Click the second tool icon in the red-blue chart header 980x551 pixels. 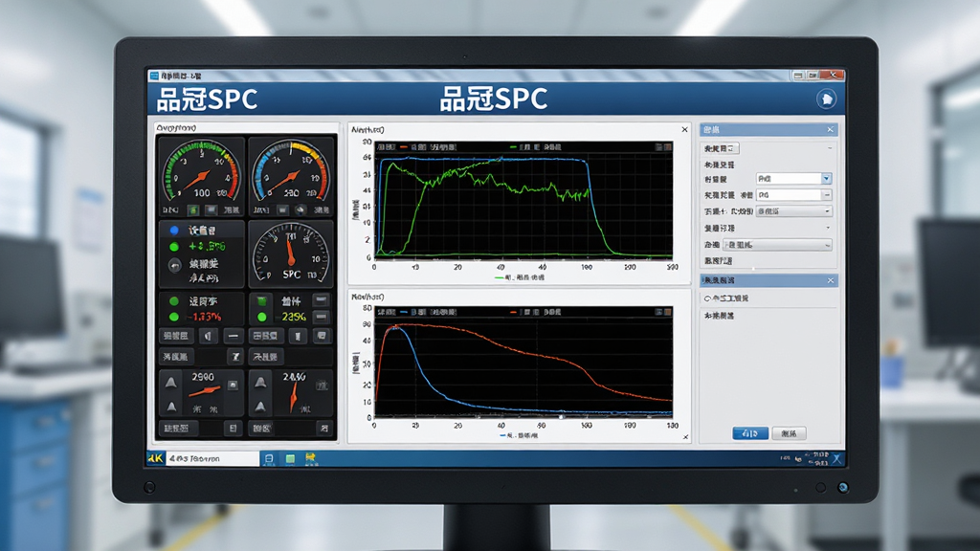click(667, 311)
